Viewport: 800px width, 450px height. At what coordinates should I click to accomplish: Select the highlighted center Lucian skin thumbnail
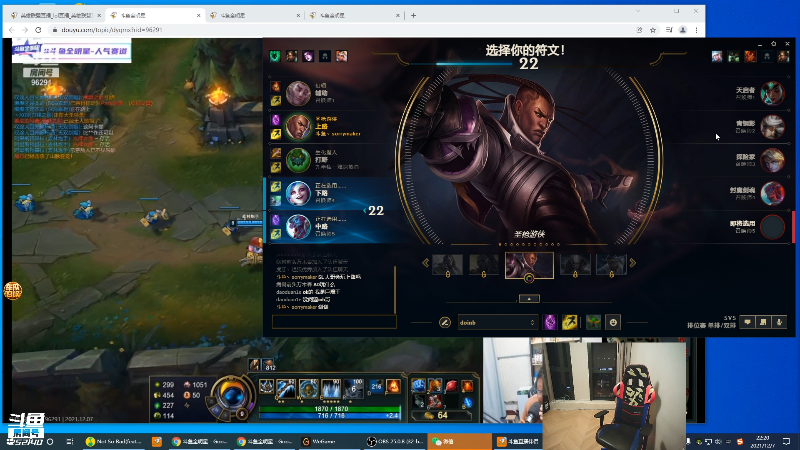pyautogui.click(x=529, y=264)
